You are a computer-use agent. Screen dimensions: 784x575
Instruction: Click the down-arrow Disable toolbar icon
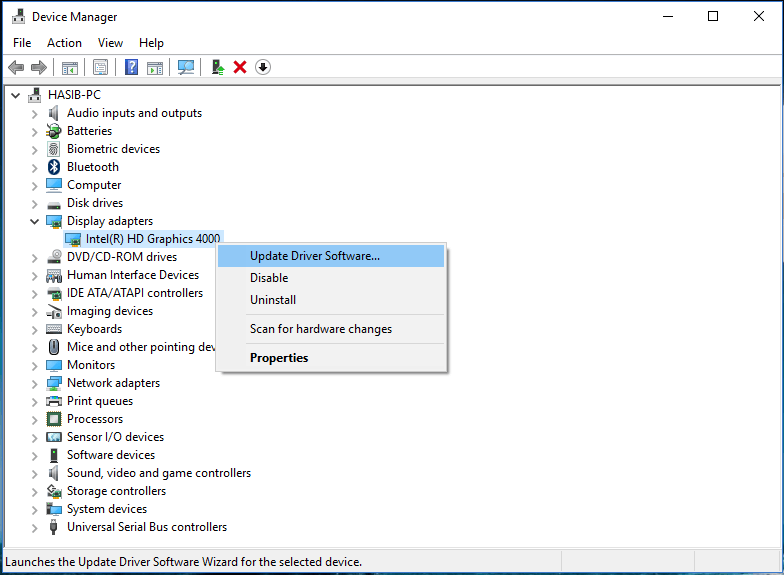(x=263, y=67)
